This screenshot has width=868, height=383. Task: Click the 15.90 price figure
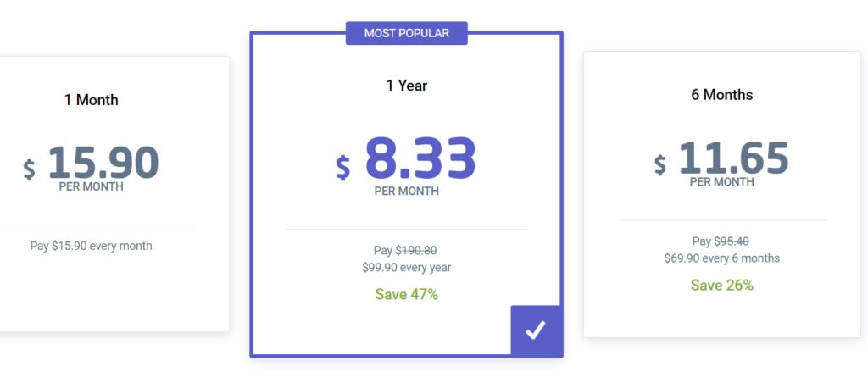pyautogui.click(x=103, y=162)
